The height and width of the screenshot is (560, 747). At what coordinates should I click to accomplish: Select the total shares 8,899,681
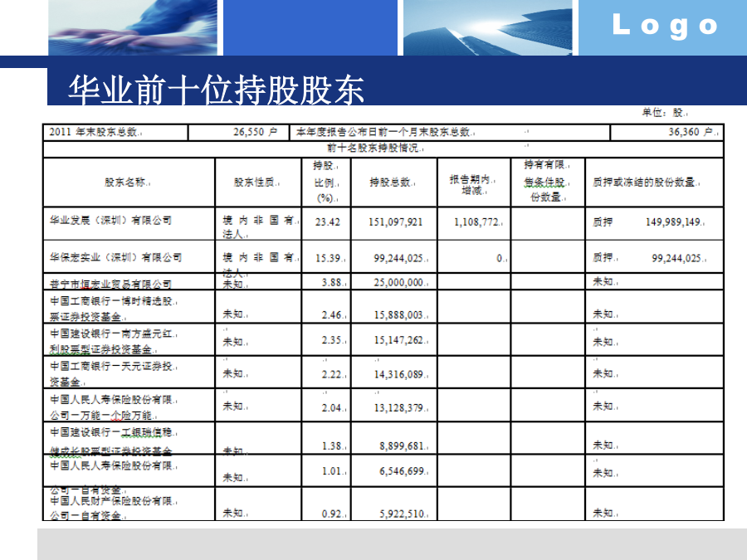401,446
